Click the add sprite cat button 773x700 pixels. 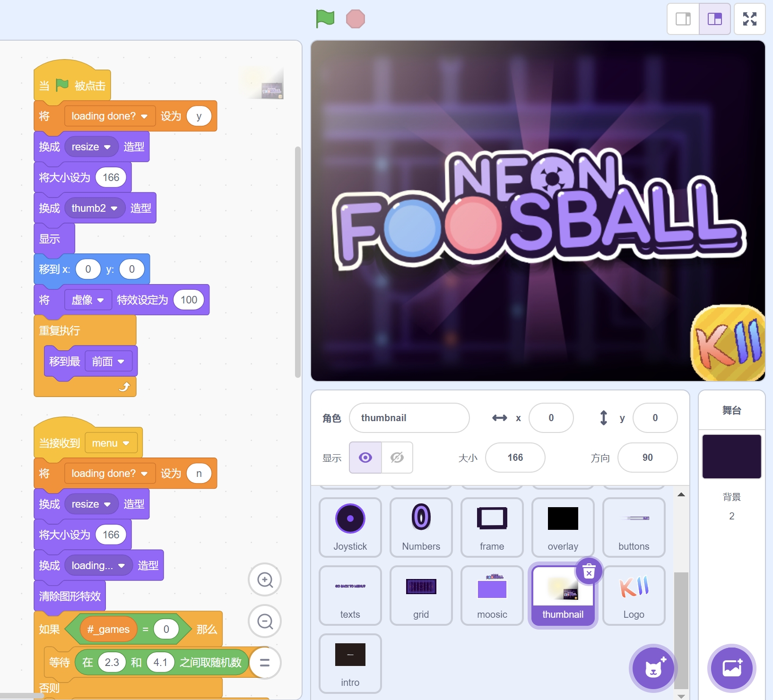point(653,668)
